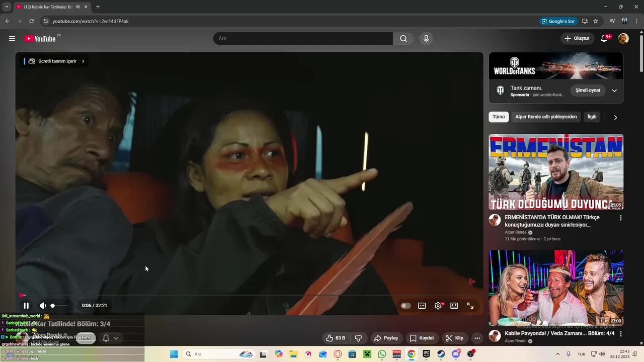Go back in the browser
Screen dimensions: 644x362
point(7,21)
